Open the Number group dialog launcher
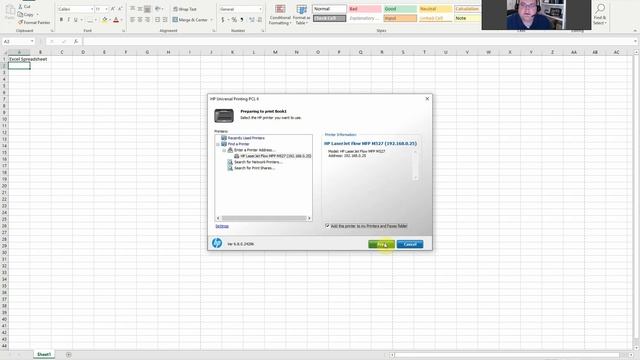Screen dimensions: 640x360 (262, 31)
